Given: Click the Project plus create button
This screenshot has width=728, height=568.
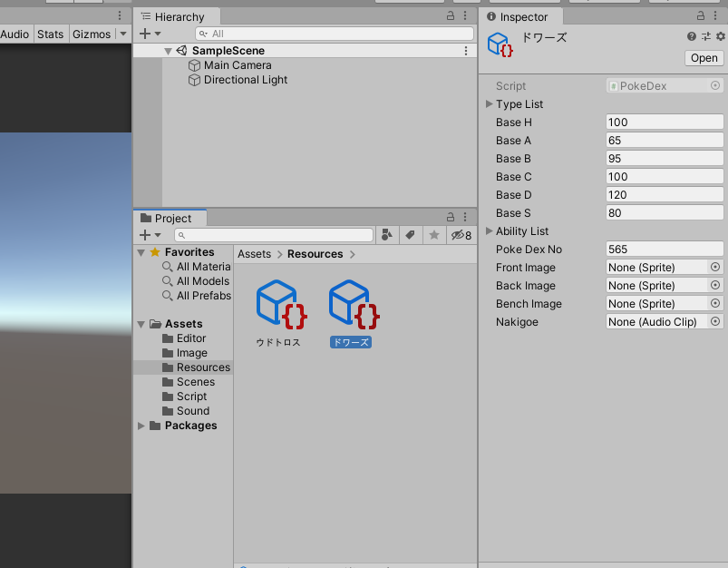Looking at the screenshot, I should pos(145,235).
